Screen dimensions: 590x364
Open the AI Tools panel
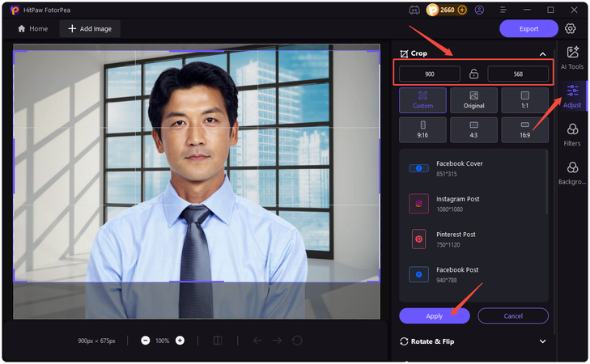tap(572, 58)
